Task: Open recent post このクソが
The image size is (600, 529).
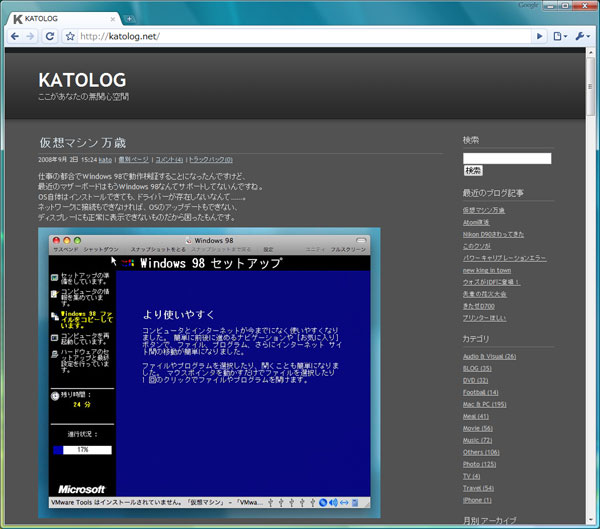Action: click(476, 246)
